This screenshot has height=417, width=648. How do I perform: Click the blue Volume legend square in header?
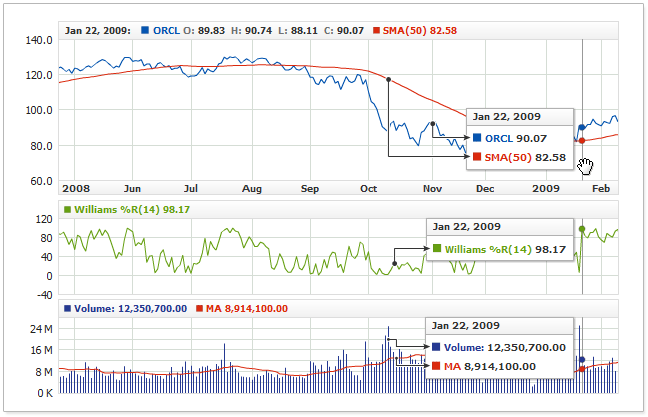[67, 308]
